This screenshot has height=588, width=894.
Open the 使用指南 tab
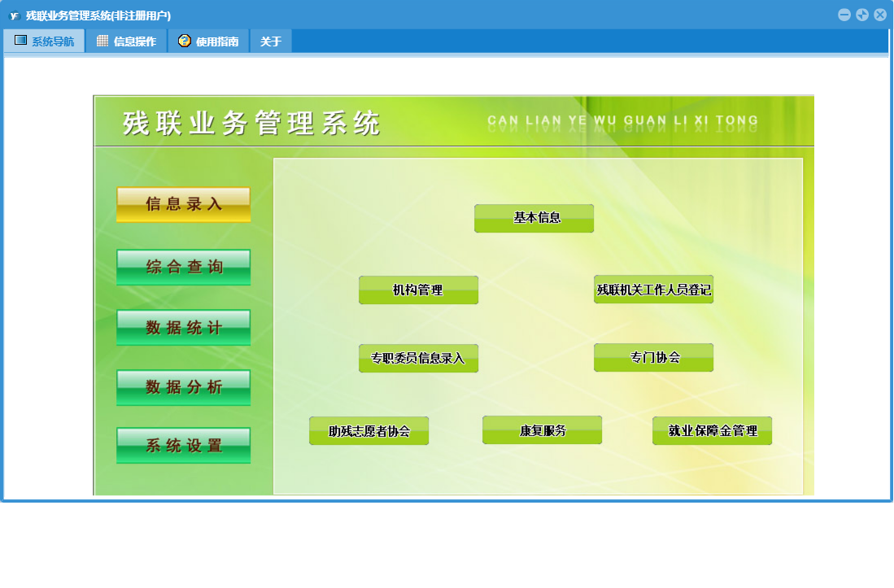(x=209, y=41)
